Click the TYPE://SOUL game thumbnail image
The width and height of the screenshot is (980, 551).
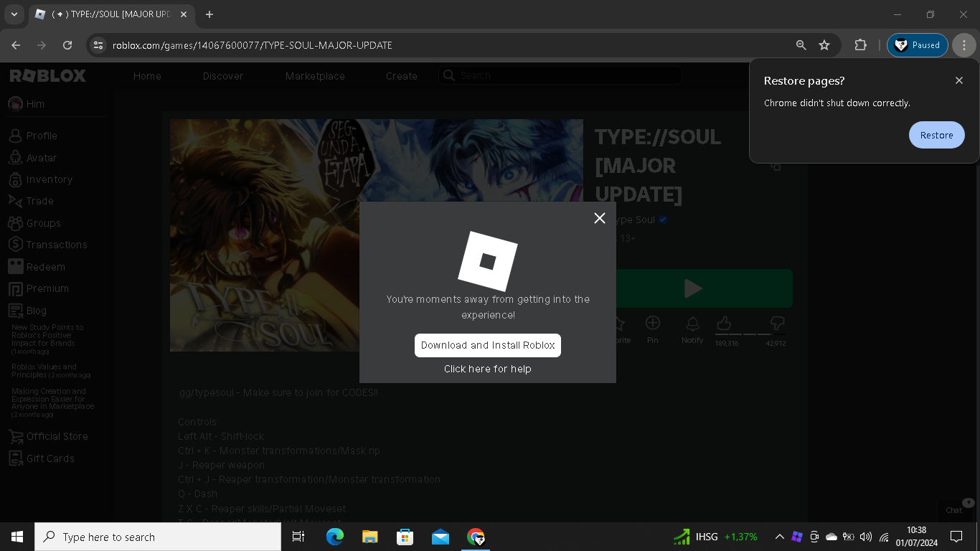pos(377,235)
